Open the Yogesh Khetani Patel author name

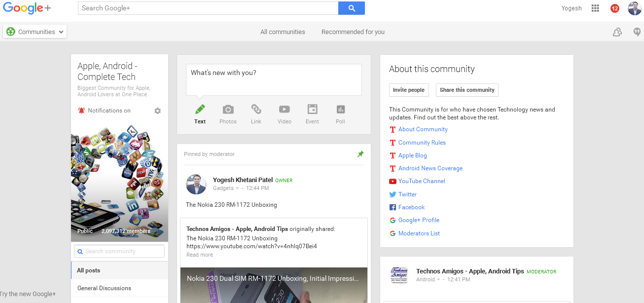(243, 180)
